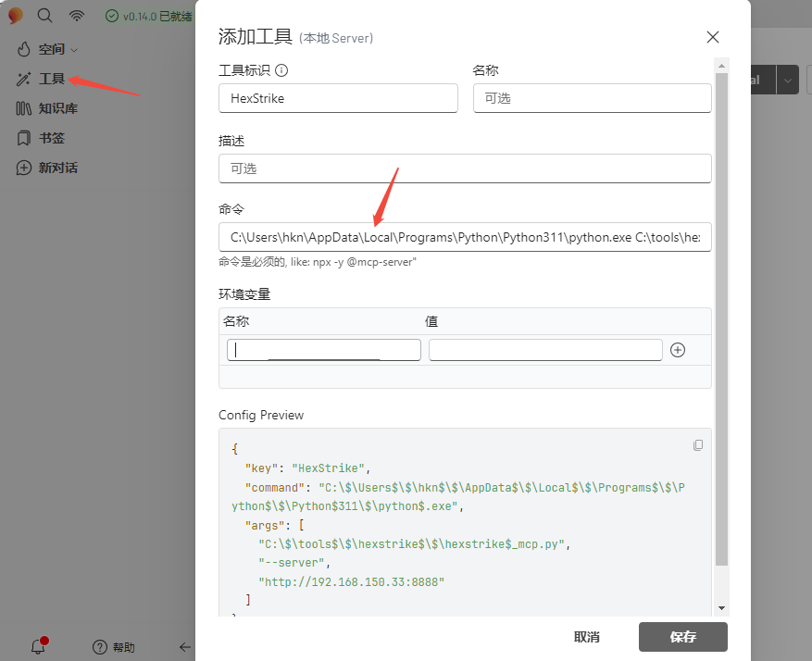The width and height of the screenshot is (812, 661).
Task: Focus the environment variable 名称 input field
Action: click(323, 349)
